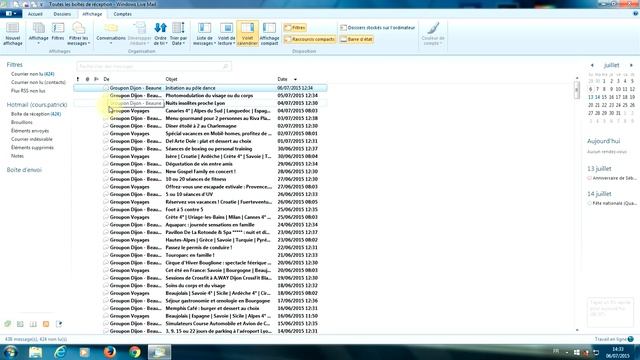Toggle the Volet calendrier button

click(x=247, y=33)
